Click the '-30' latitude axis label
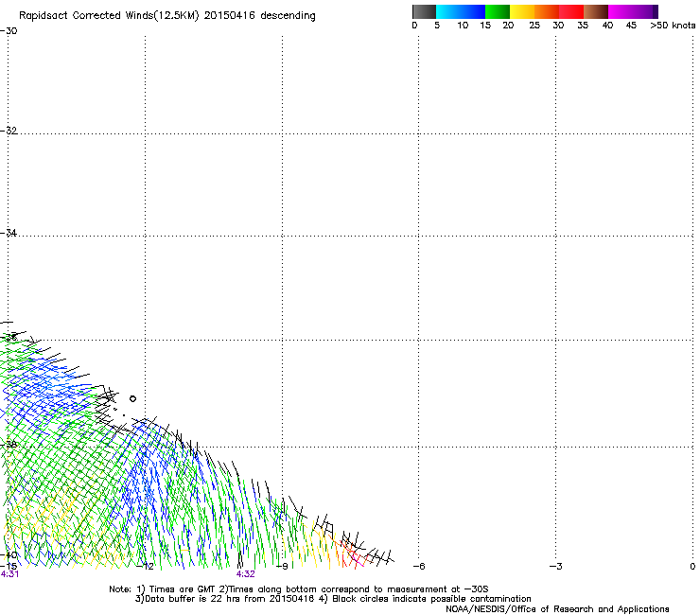Viewport: 700px width, 615px height. tap(9, 31)
